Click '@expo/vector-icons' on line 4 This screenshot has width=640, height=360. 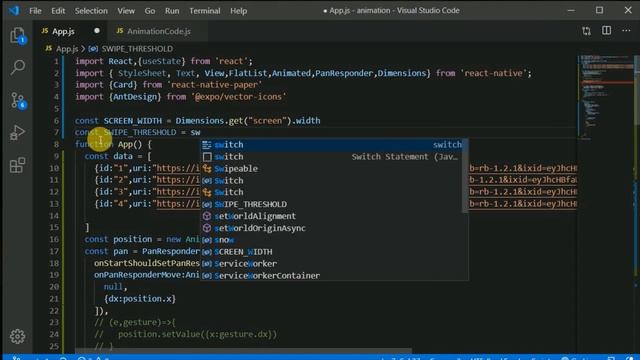click(x=239, y=97)
